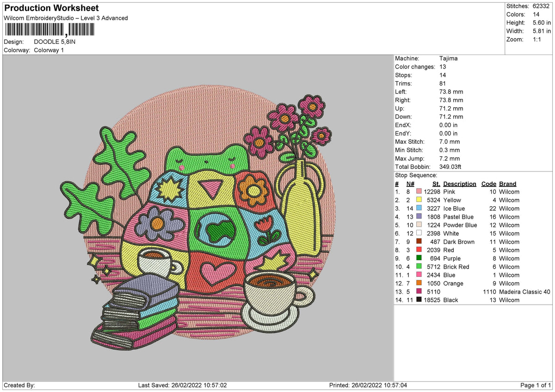Click the Pink thread swatch in stop 1
Screen dimensions: 555x392
coord(419,192)
